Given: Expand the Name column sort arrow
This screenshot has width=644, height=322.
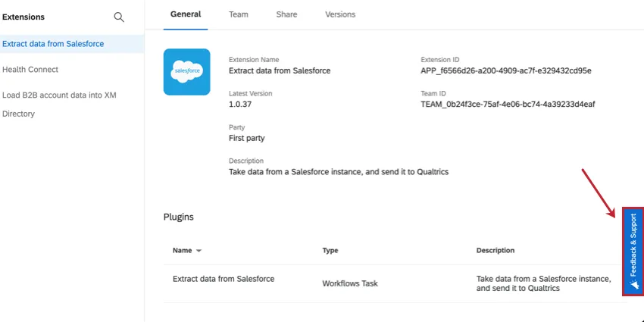Looking at the screenshot, I should (x=199, y=250).
